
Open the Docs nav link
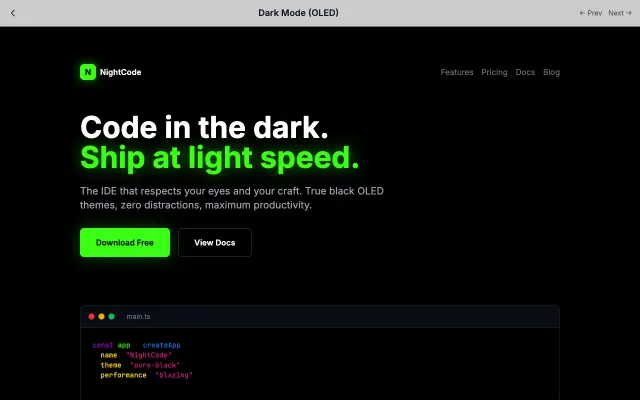[x=525, y=72]
